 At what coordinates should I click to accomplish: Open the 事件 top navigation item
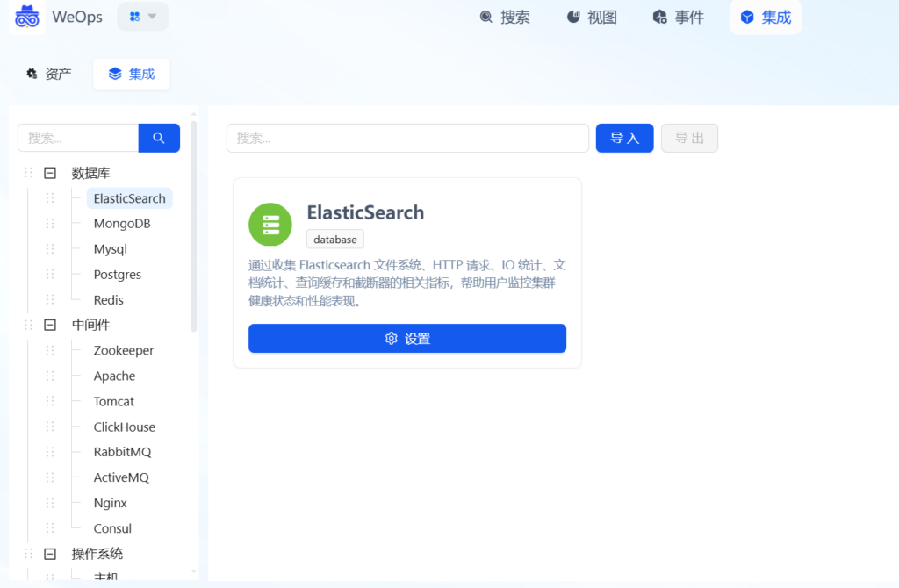pos(679,18)
